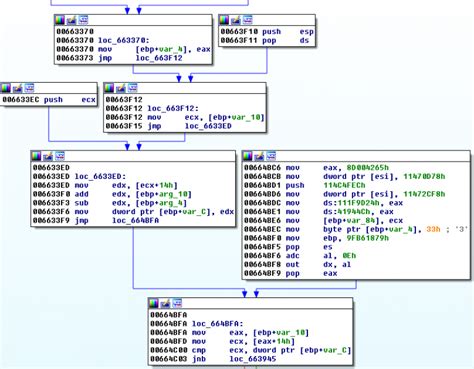Click the jnb loc_663945 target label
The height and width of the screenshot is (369, 474).
[253, 359]
